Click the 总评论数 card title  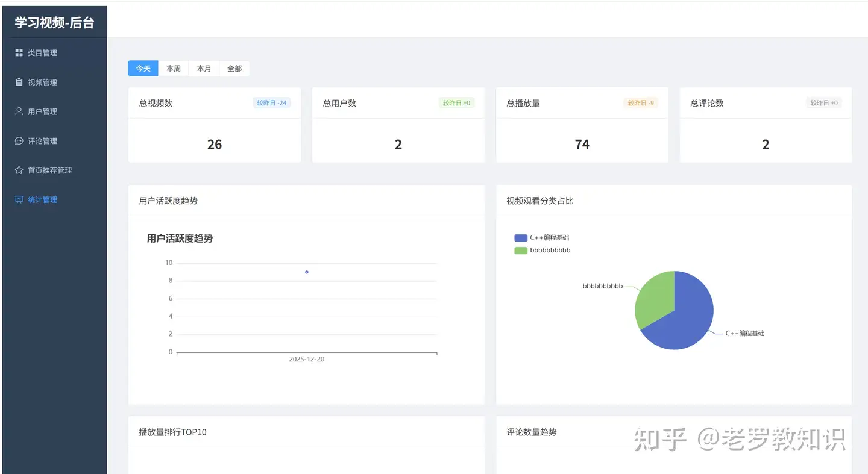[707, 103]
